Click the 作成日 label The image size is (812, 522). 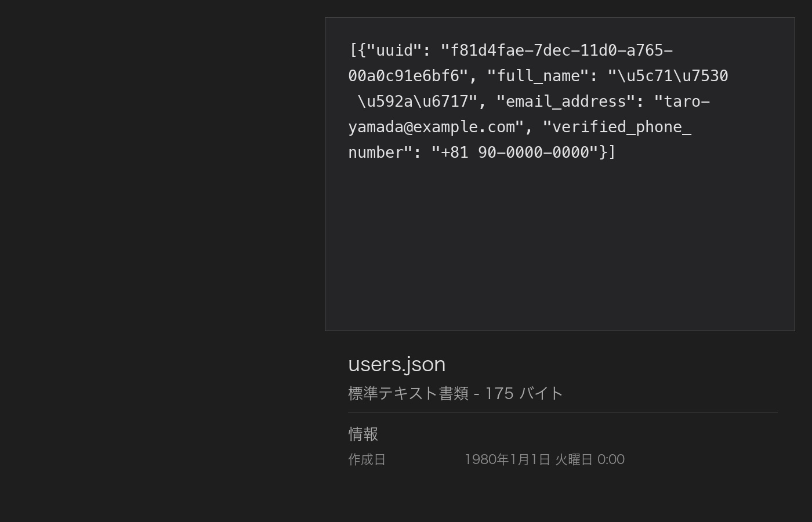[x=367, y=459]
